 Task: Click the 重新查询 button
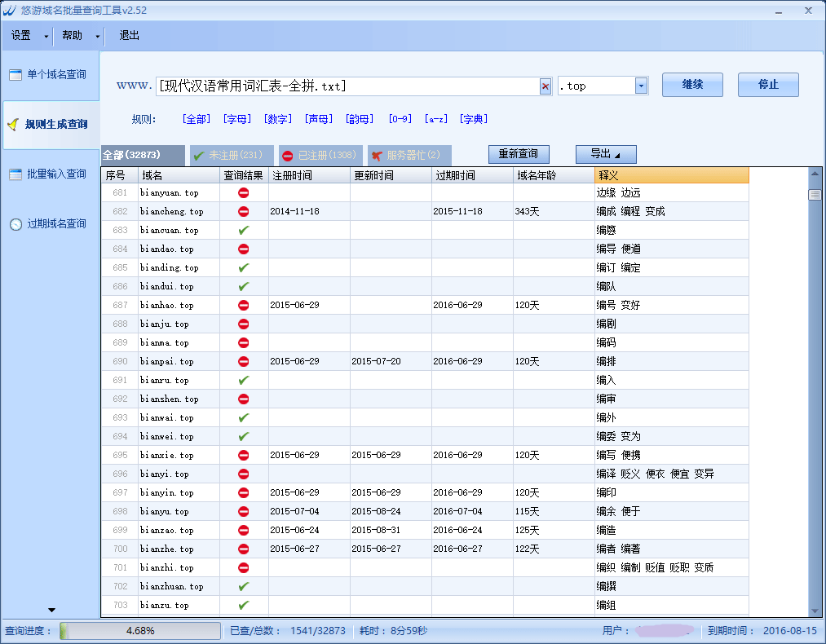[x=519, y=154]
